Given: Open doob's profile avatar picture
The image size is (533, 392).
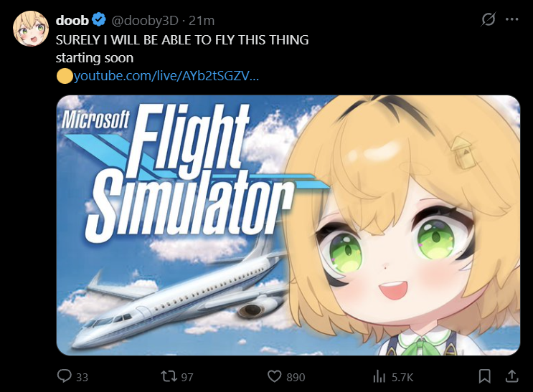Looking at the screenshot, I should tap(31, 29).
